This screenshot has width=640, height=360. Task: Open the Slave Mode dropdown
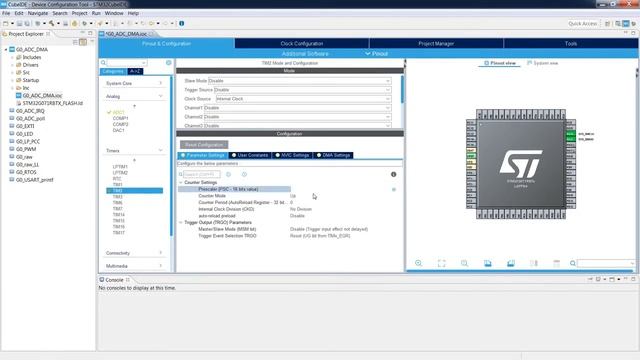click(x=300, y=81)
